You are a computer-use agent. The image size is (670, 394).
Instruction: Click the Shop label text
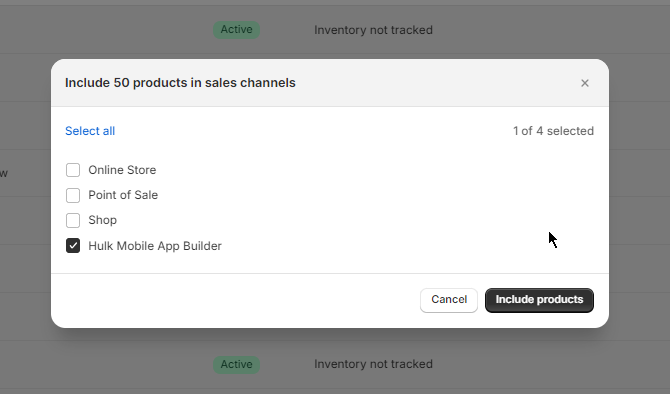pyautogui.click(x=103, y=221)
